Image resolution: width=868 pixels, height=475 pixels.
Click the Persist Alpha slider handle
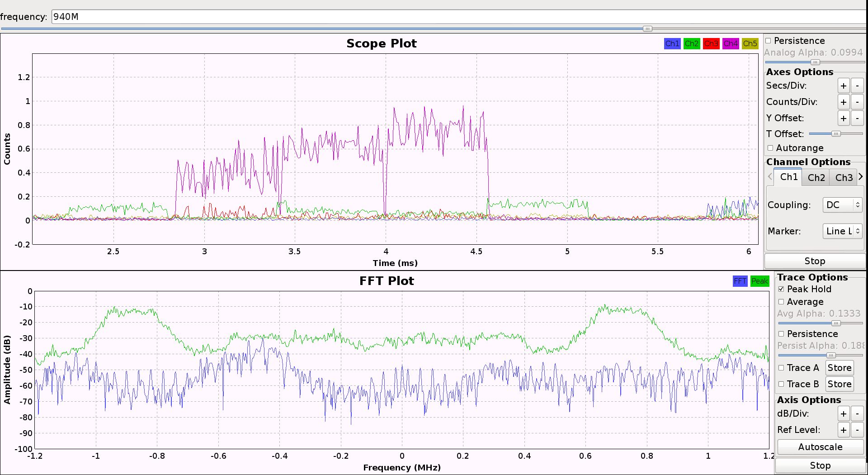tap(831, 355)
